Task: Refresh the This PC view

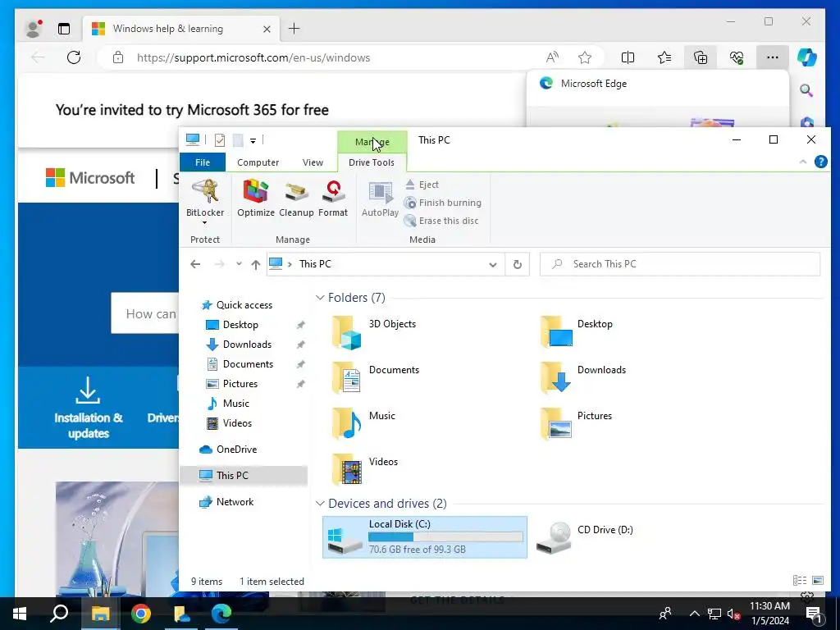Action: tap(518, 264)
